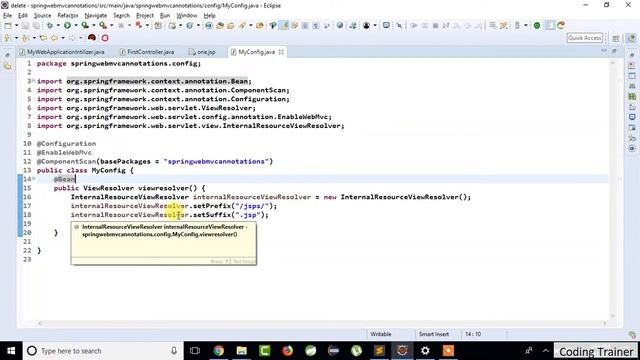Viewport: 640px width, 360px height.
Task: Click the Resume debug toolbar icon
Action: tap(414, 25)
